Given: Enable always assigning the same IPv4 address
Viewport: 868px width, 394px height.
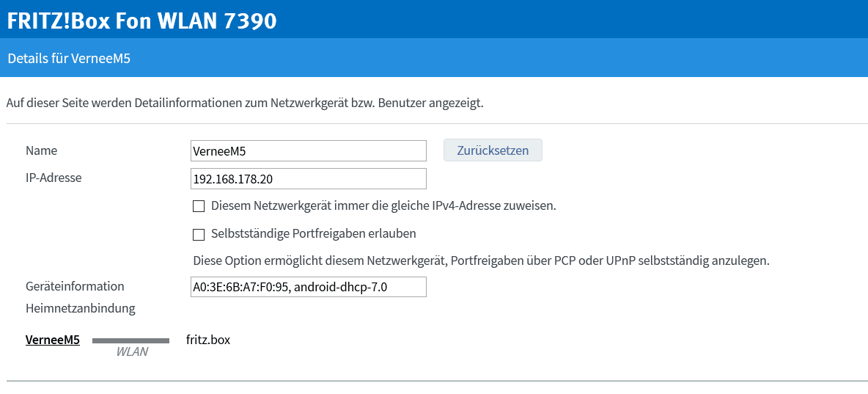Looking at the screenshot, I should (199, 207).
